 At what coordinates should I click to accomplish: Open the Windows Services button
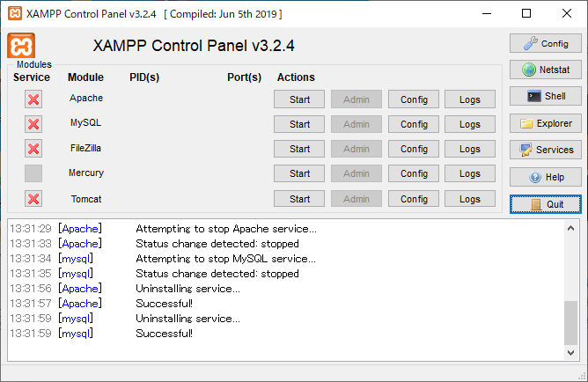545,150
